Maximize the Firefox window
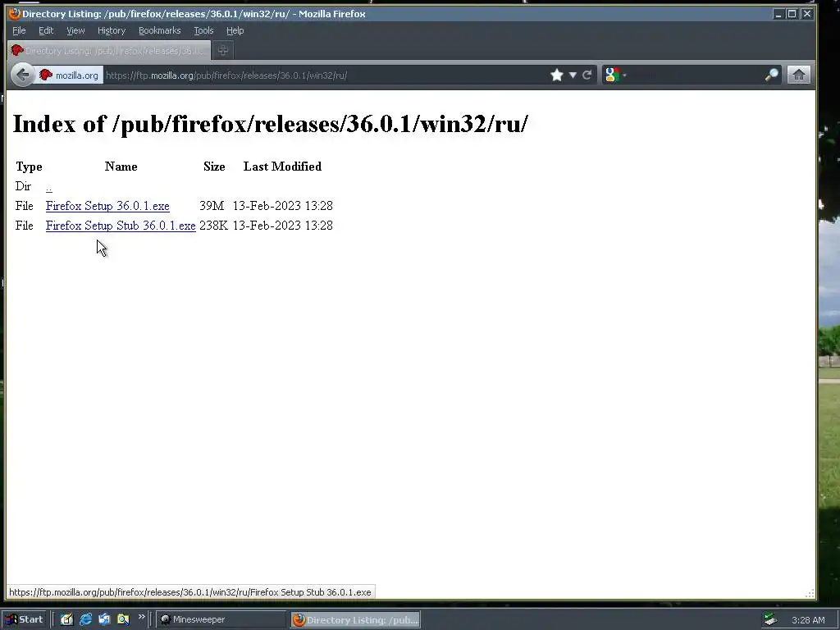The height and width of the screenshot is (630, 840). pyautogui.click(x=792, y=14)
